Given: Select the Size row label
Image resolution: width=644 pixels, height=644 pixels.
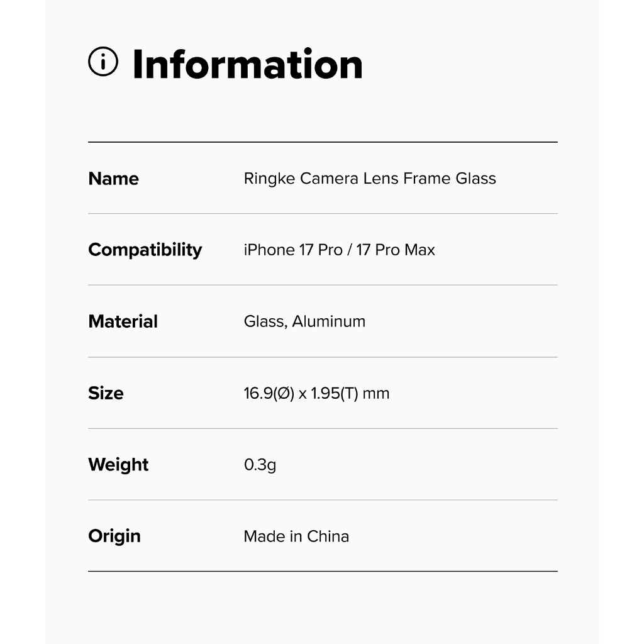Looking at the screenshot, I should [x=106, y=393].
